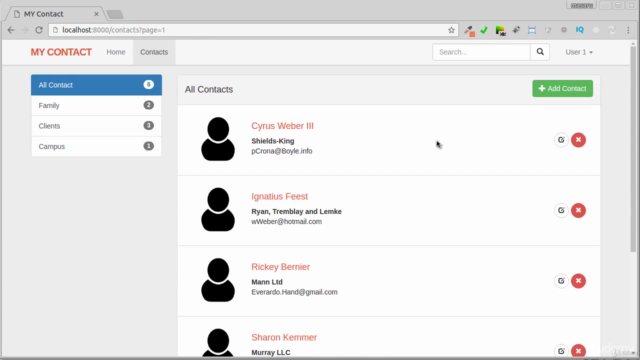Click Everardo.Hand@gmail.com email text
The height and width of the screenshot is (360, 640).
[x=294, y=292]
